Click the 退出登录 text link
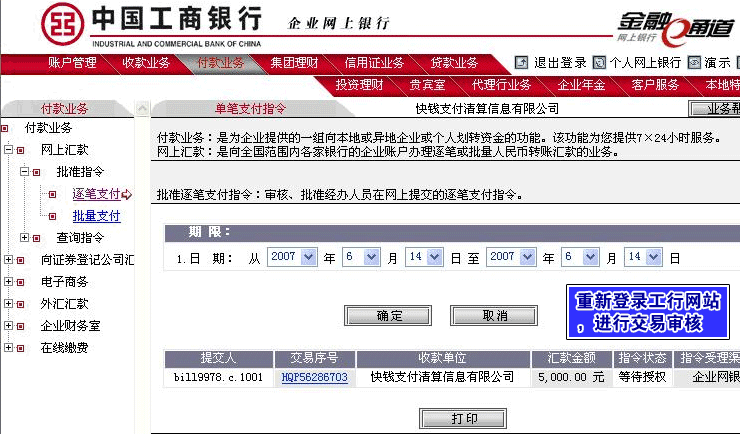The image size is (740, 434). coord(560,63)
